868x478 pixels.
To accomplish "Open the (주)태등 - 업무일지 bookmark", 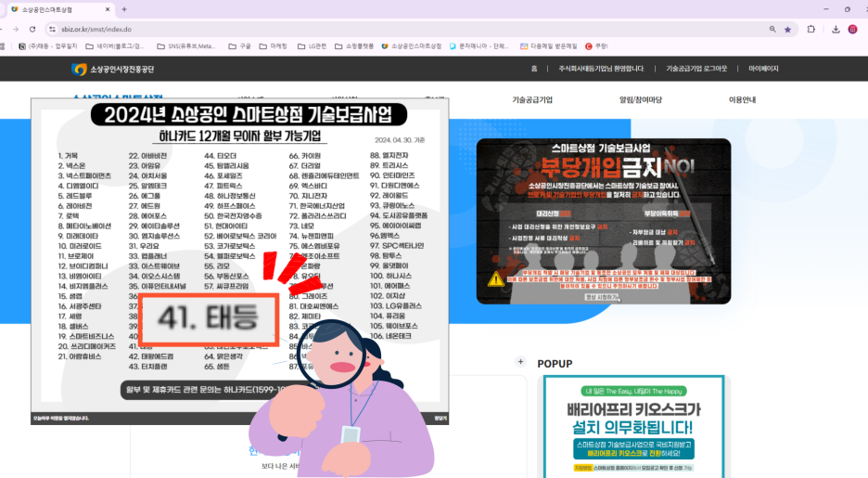I will (x=48, y=46).
